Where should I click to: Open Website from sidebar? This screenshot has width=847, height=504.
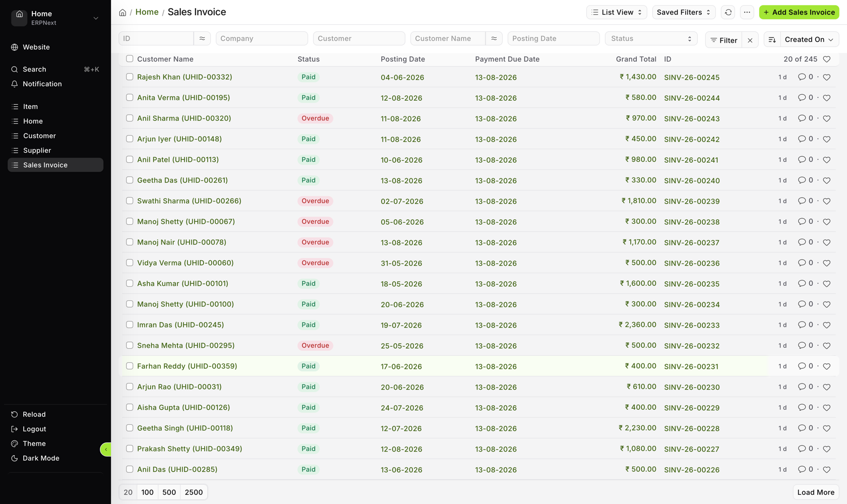pos(55,47)
